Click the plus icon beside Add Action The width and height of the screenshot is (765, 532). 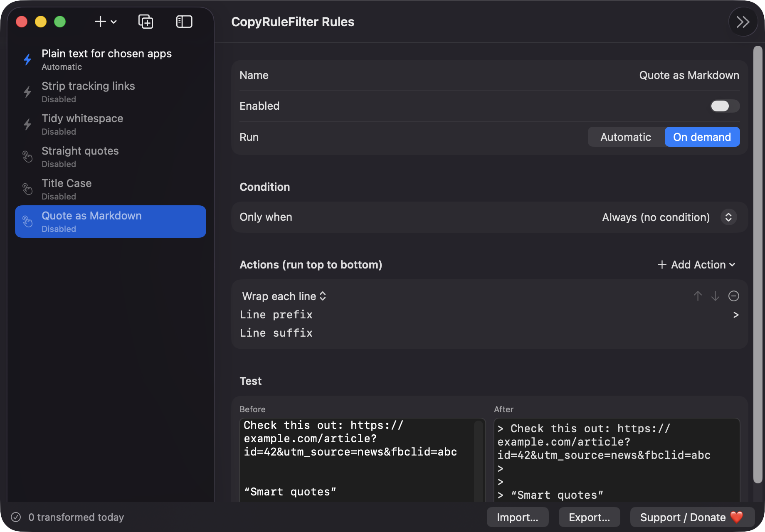[662, 265]
